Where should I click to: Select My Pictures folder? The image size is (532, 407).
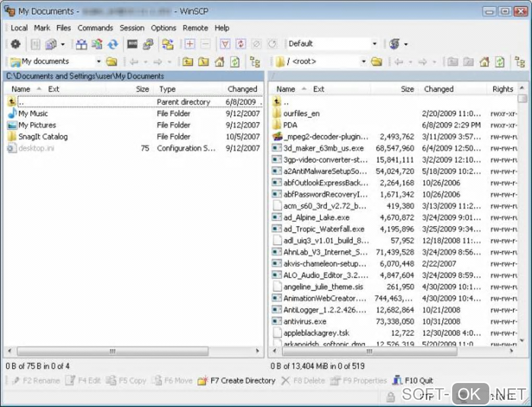[x=37, y=125]
